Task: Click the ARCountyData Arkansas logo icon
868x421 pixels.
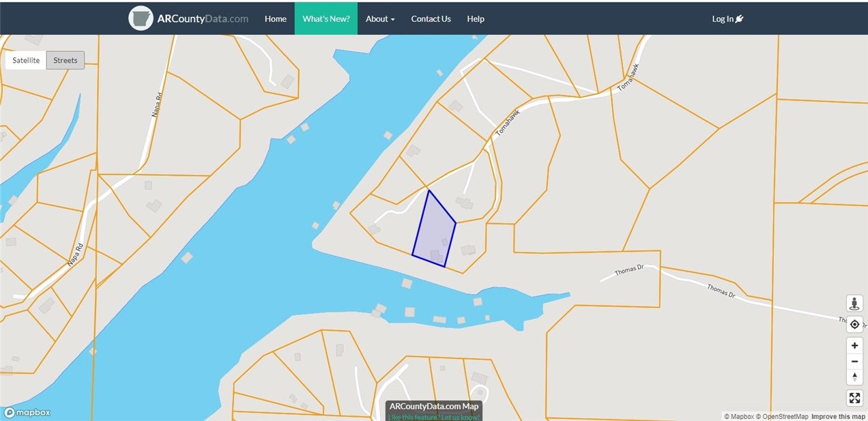Action: [x=141, y=19]
